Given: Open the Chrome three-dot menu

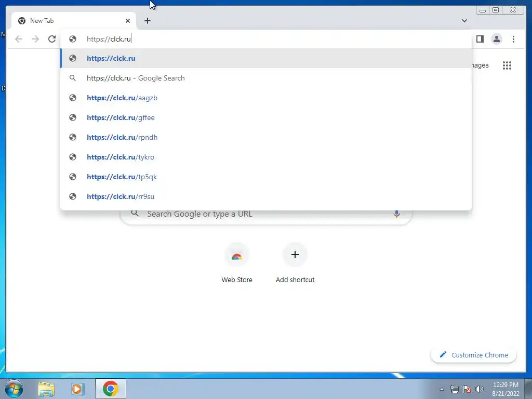Looking at the screenshot, I should (x=513, y=39).
